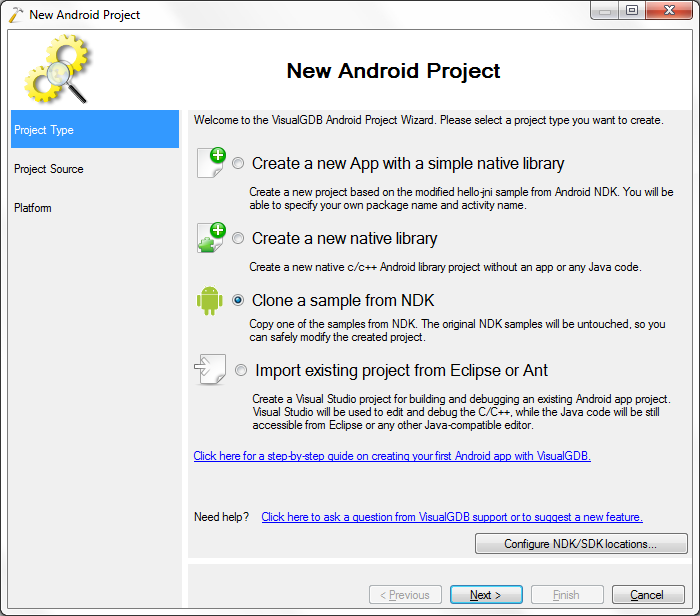
Task: Choose 'Clone a sample from NDK' radio button
Action: 238,300
